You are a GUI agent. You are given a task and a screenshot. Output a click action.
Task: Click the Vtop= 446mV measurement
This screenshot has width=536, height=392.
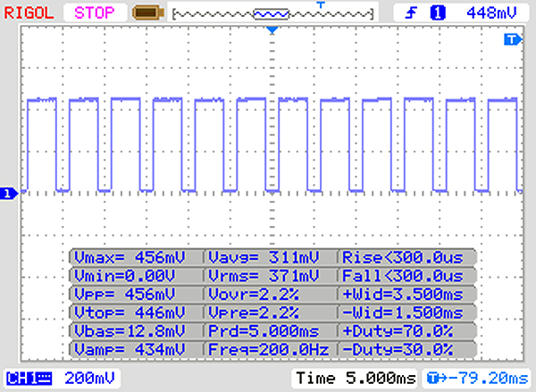(130, 313)
